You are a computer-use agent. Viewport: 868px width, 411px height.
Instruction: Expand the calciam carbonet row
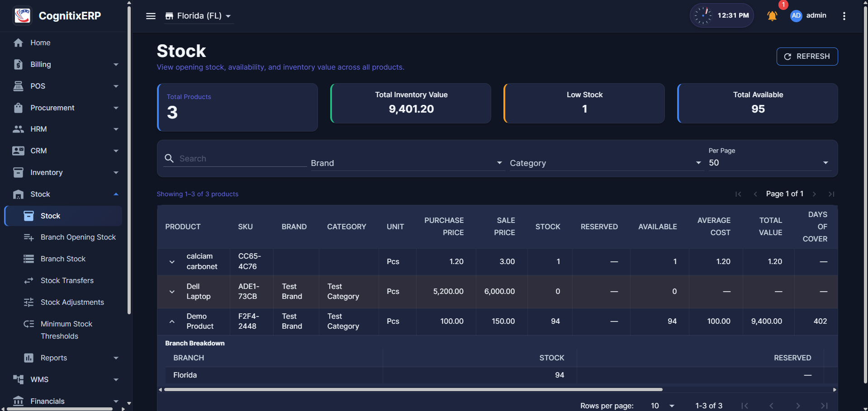172,262
